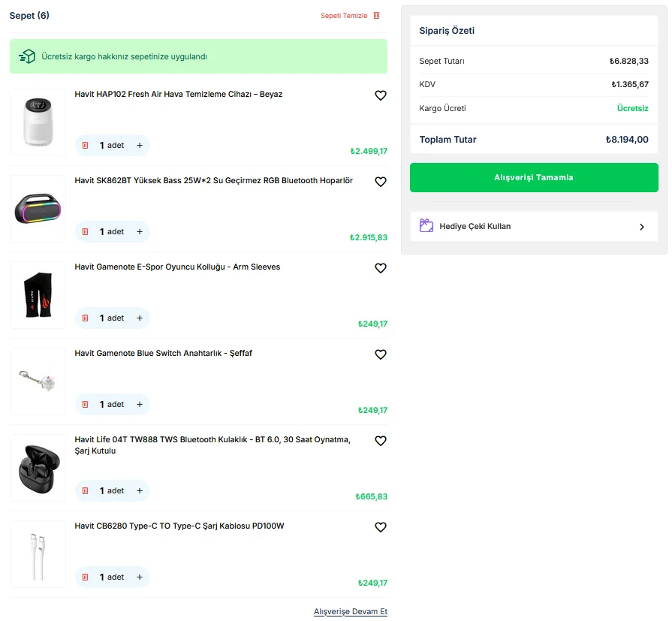Increase quantity of HAP102 Hava Temizleme Cihazı
672x621 pixels.
click(x=140, y=145)
